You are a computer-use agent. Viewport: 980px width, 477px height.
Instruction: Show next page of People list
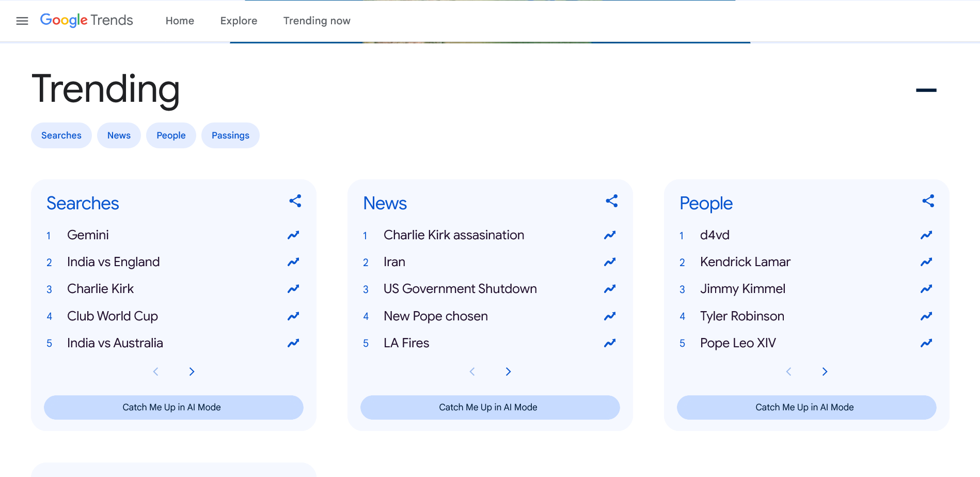825,372
